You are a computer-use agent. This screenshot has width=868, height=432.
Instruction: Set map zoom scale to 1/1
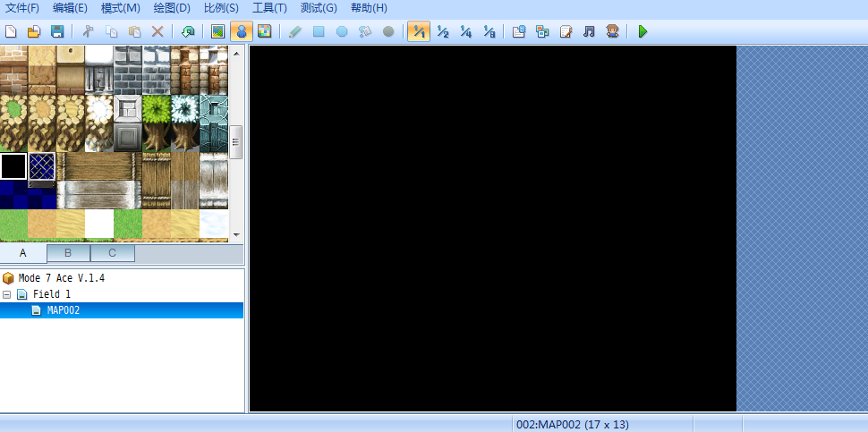(419, 31)
